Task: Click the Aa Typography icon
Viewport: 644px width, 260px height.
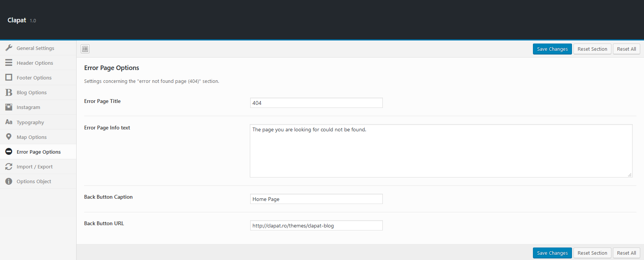Action: pos(9,122)
